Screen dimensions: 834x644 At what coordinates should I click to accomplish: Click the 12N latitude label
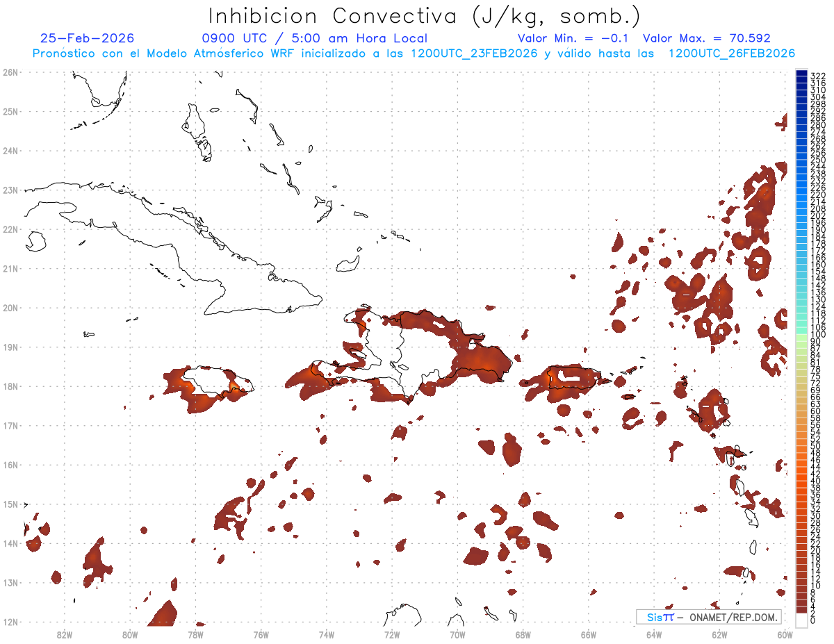click(x=10, y=622)
